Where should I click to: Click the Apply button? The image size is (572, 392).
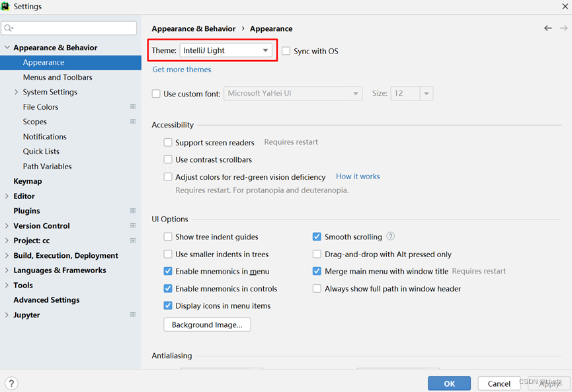(549, 383)
